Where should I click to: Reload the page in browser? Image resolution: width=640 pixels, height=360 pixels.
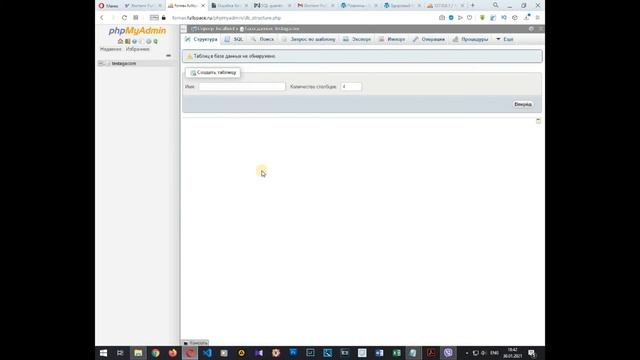124,18
